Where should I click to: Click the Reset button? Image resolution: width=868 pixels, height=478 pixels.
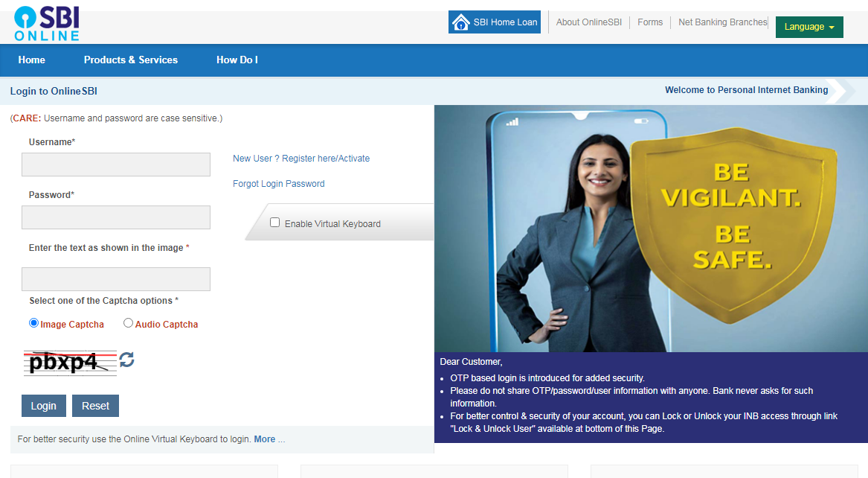point(95,406)
